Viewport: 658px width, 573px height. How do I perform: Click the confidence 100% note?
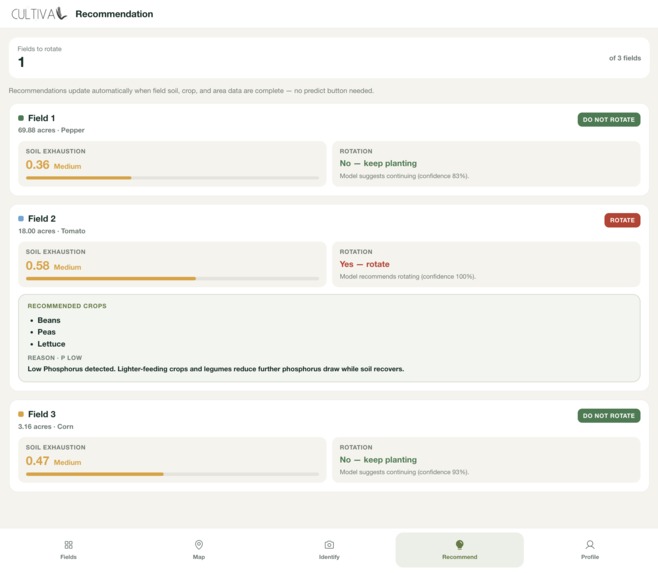pyautogui.click(x=407, y=276)
